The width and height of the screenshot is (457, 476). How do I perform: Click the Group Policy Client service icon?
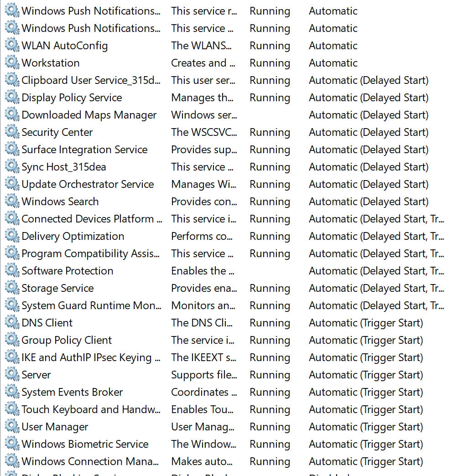12,339
